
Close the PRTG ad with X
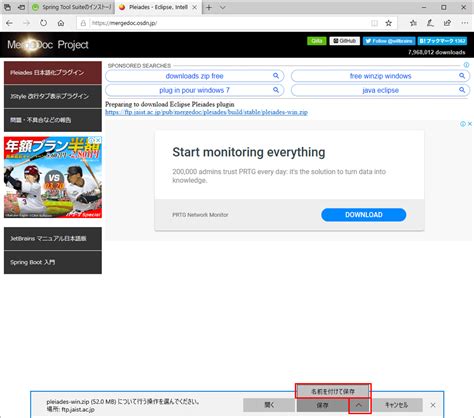click(470, 124)
